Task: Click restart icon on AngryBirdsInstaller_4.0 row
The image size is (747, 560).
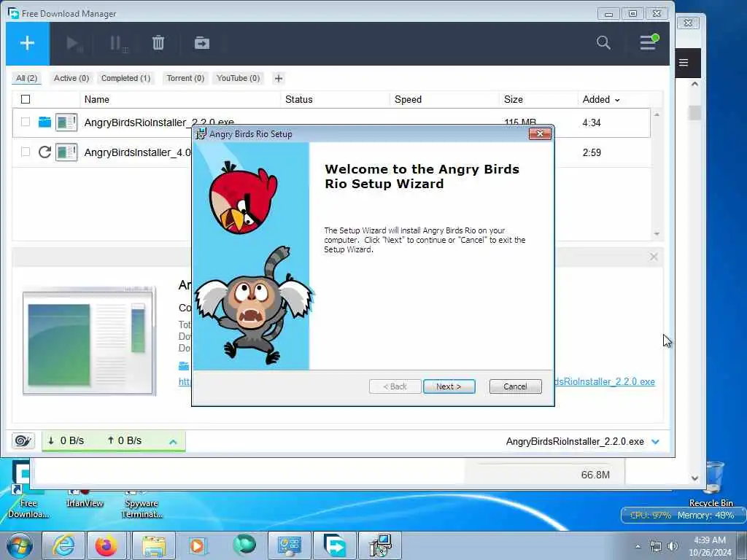Action: [44, 152]
